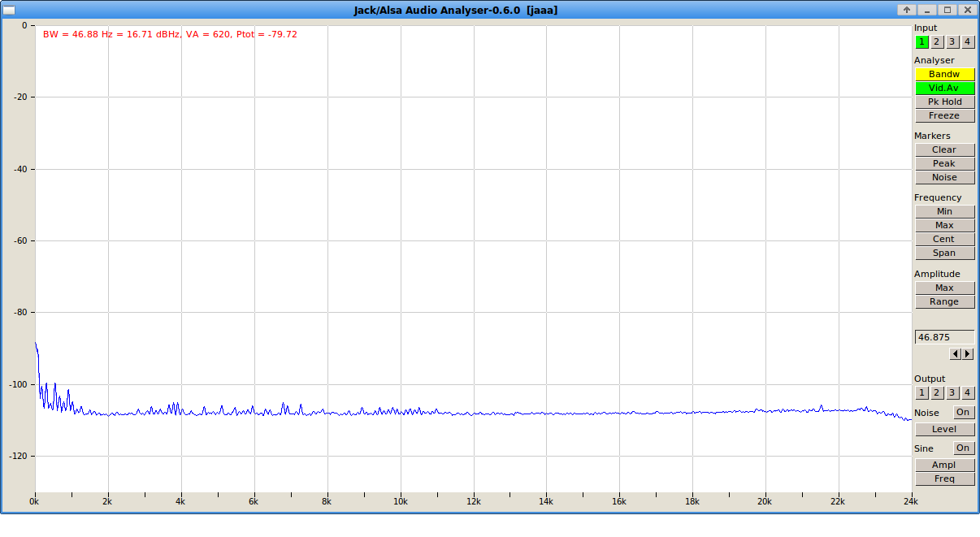Select Input channel 2
This screenshot has height=537, width=980.
pyautogui.click(x=937, y=41)
